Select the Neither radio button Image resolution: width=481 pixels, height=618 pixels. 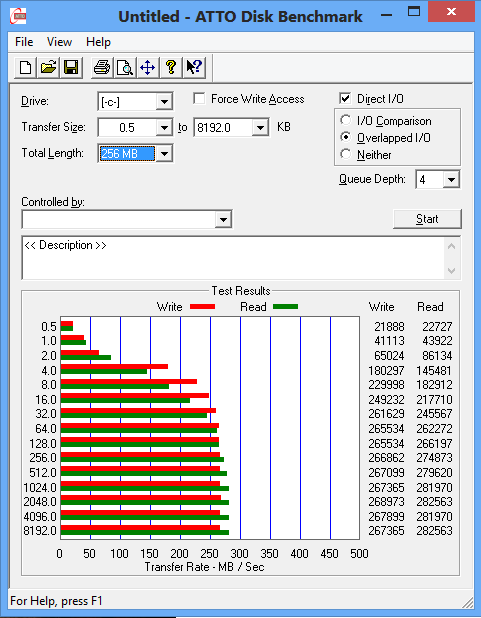(345, 154)
